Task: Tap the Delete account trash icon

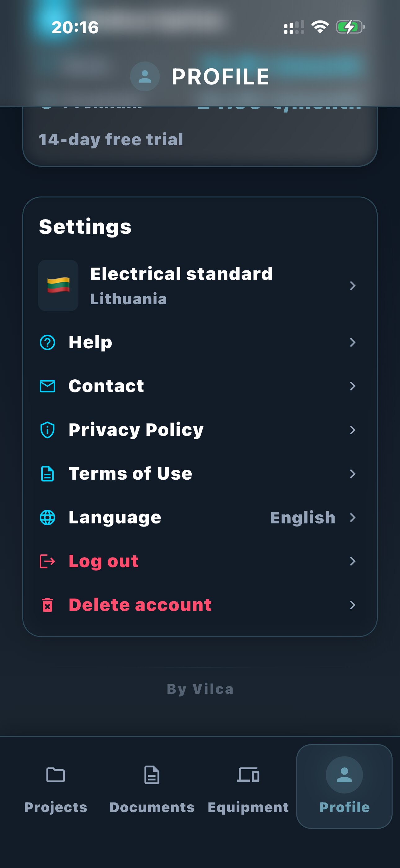Action: click(47, 605)
